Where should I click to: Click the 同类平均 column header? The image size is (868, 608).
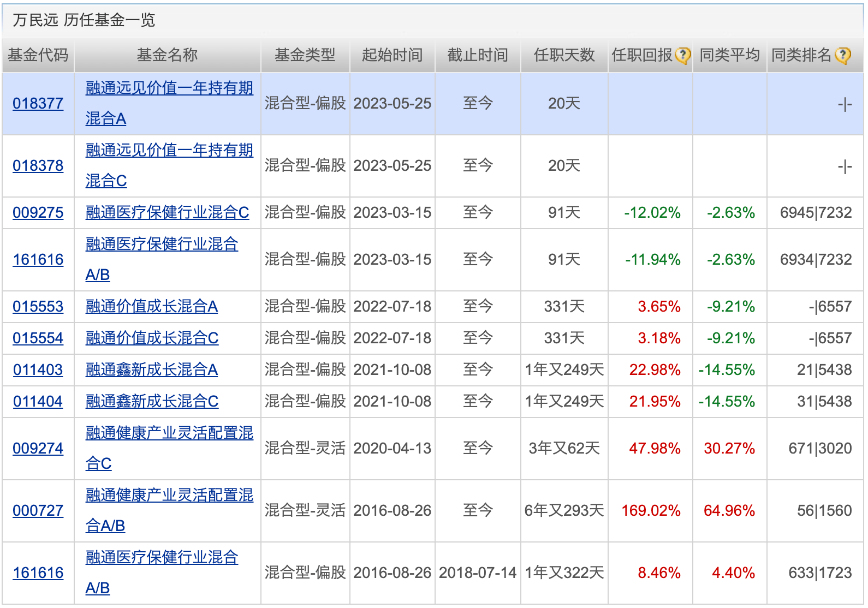click(730, 55)
